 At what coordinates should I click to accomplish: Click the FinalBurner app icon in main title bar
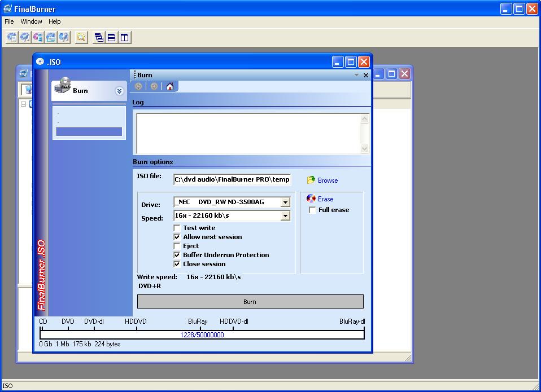(x=7, y=8)
